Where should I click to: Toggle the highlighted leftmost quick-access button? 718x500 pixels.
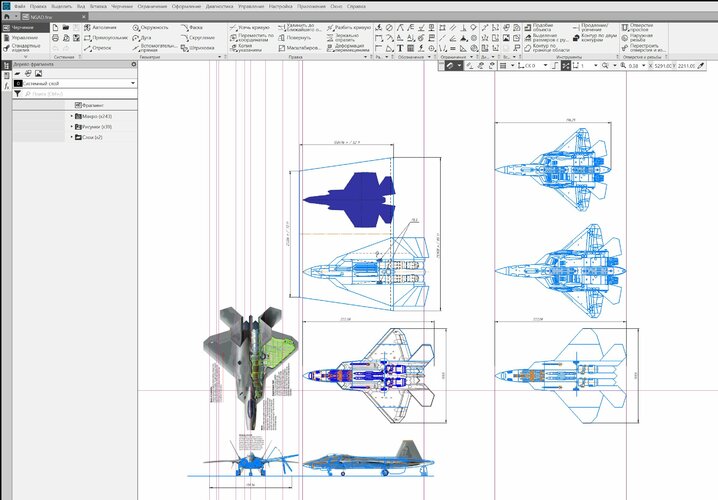coord(450,65)
